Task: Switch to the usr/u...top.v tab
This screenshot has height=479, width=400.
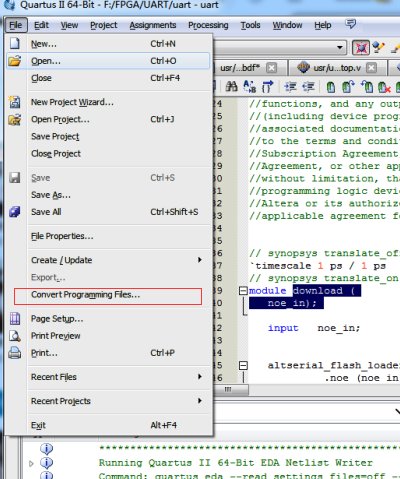Action: coord(337,68)
